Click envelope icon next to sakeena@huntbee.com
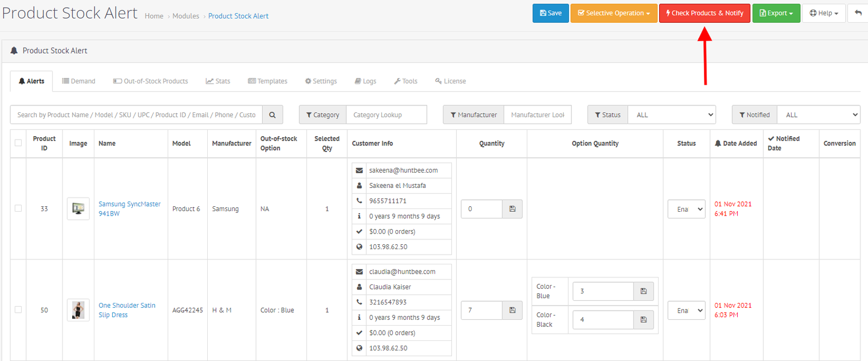868x361 pixels. point(359,170)
